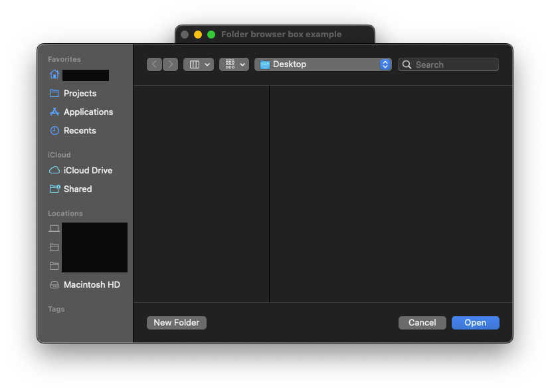Viewport: 550px width, 392px height.
Task: Click the Cancel button
Action: coord(422,323)
